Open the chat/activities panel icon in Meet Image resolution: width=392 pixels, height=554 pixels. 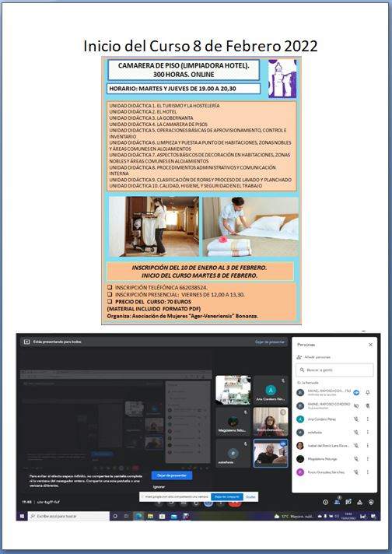click(x=348, y=502)
